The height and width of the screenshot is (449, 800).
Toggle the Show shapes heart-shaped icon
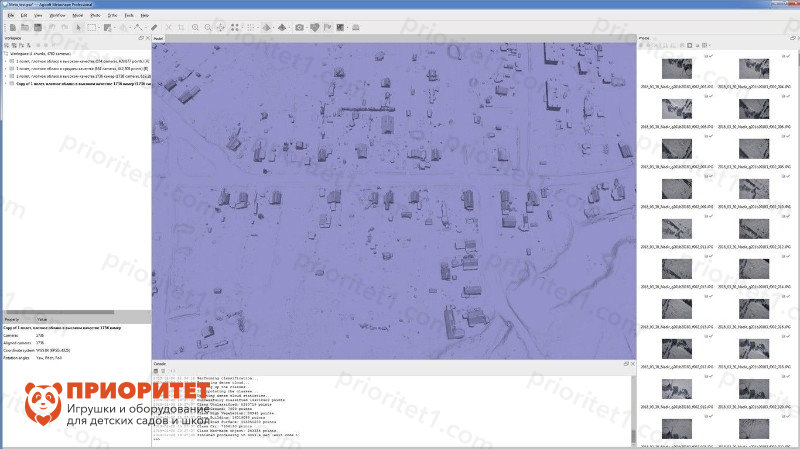[314, 28]
